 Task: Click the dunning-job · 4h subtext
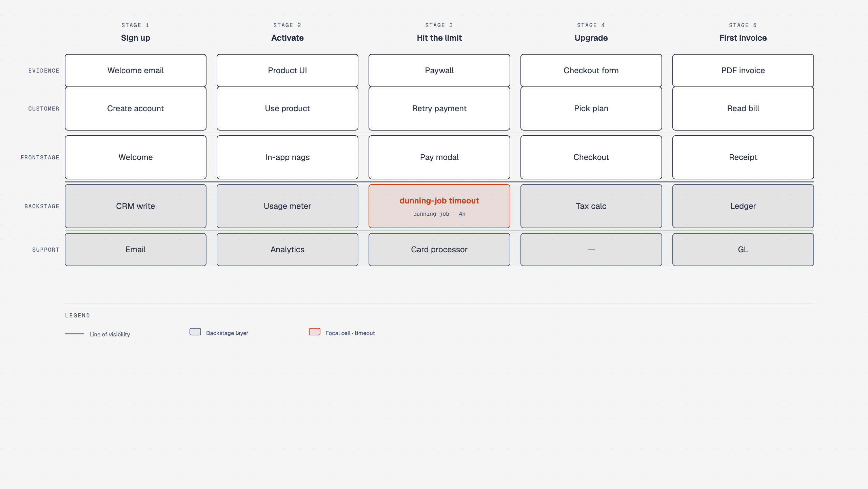click(439, 214)
